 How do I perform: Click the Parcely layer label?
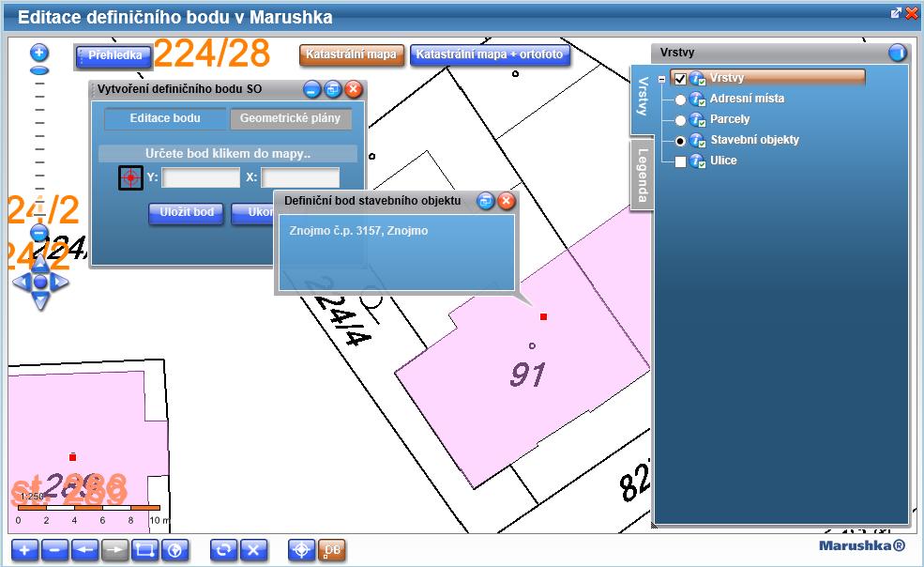[x=730, y=119]
